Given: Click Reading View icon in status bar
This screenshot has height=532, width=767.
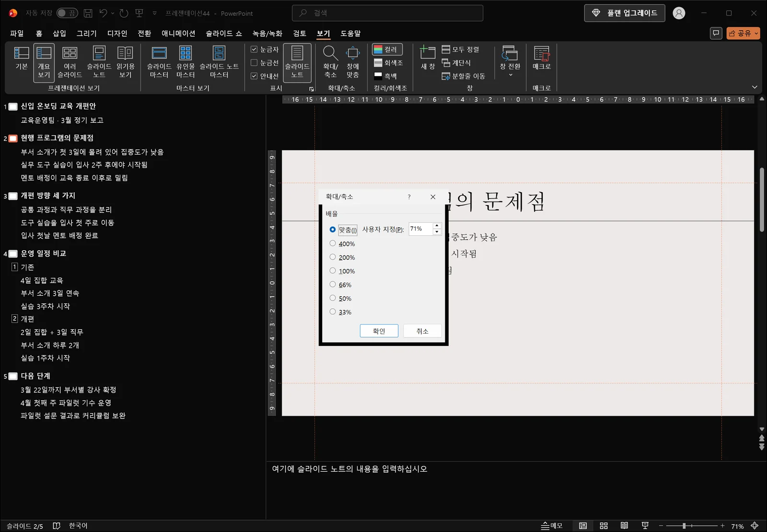Looking at the screenshot, I should pyautogui.click(x=624, y=526).
